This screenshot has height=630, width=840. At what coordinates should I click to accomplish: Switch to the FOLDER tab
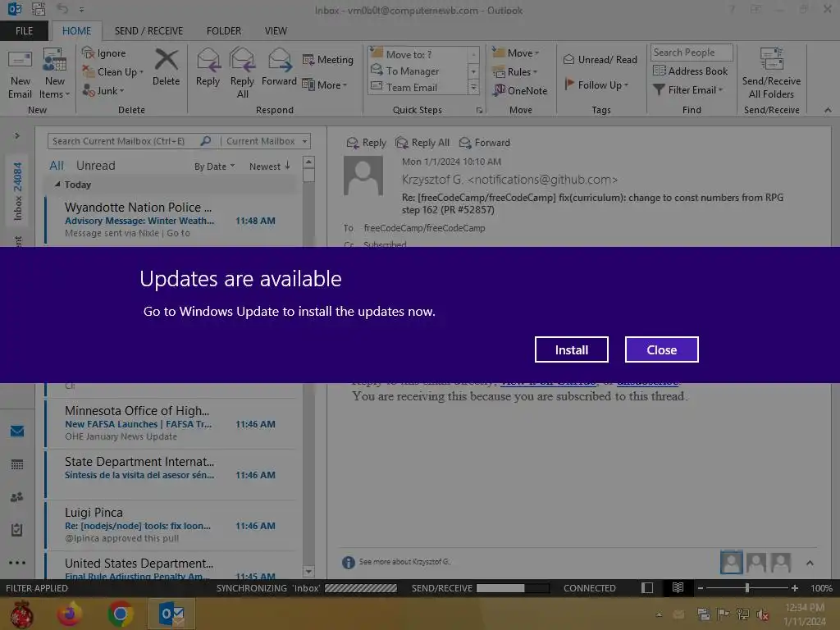[224, 31]
